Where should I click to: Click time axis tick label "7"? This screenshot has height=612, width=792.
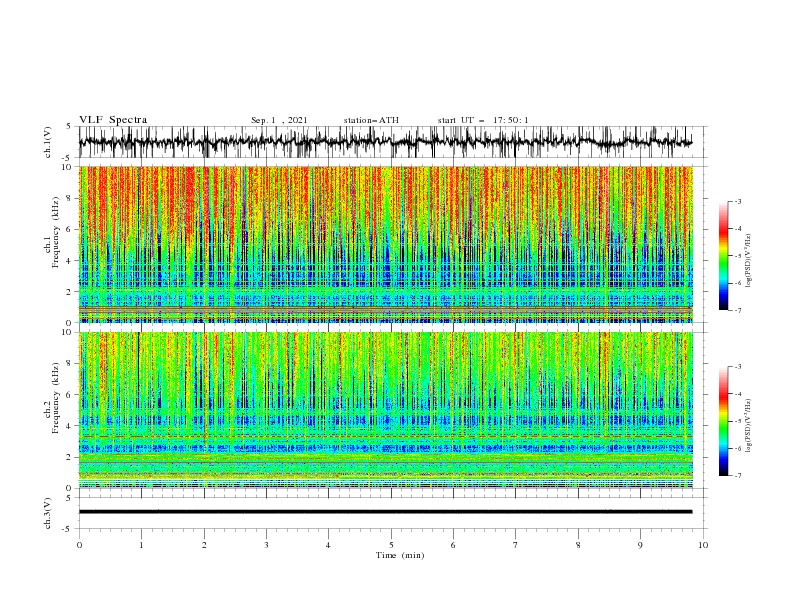click(x=516, y=545)
